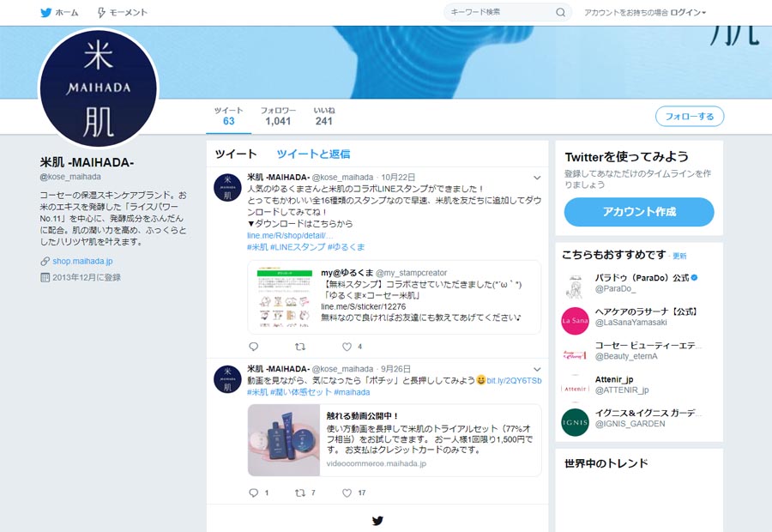The image size is (772, 532).
Task: Open the モーメント lightning icon
Action: tap(101, 12)
